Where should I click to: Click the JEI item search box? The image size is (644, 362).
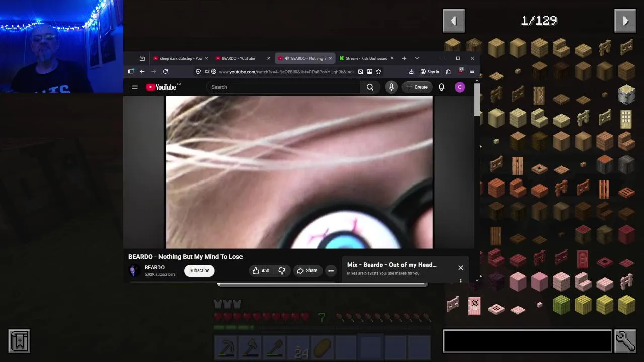coord(527,341)
